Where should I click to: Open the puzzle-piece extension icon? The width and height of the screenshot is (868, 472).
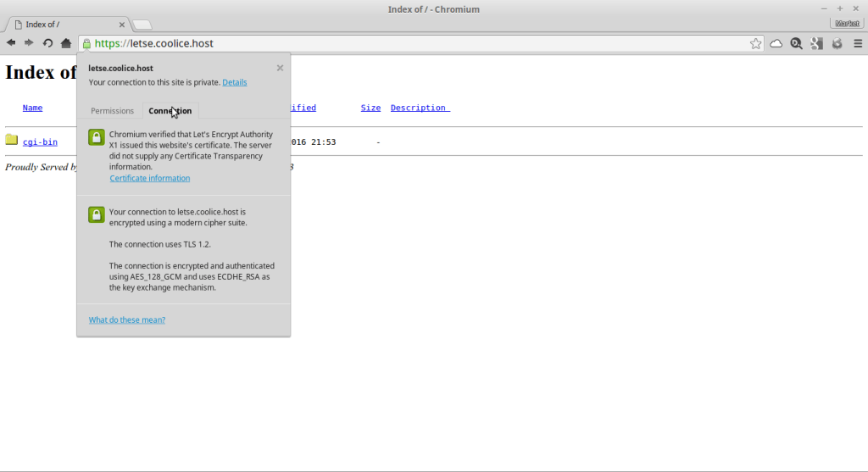[816, 44]
